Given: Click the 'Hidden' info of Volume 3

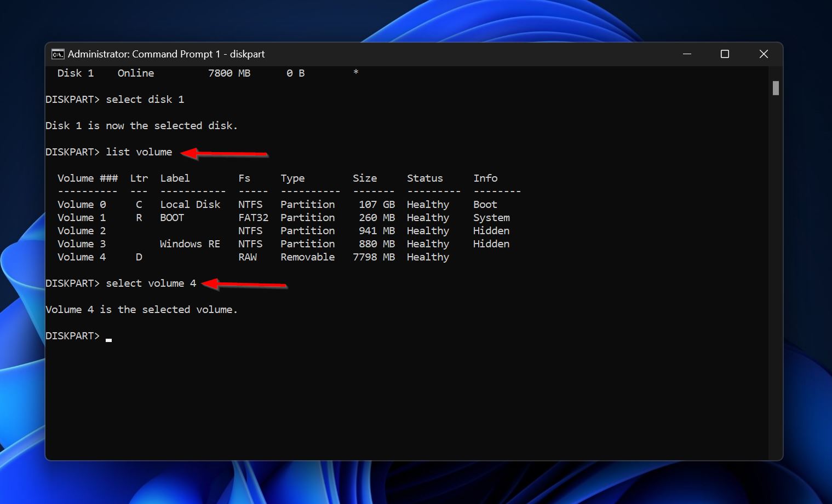Looking at the screenshot, I should (x=491, y=244).
